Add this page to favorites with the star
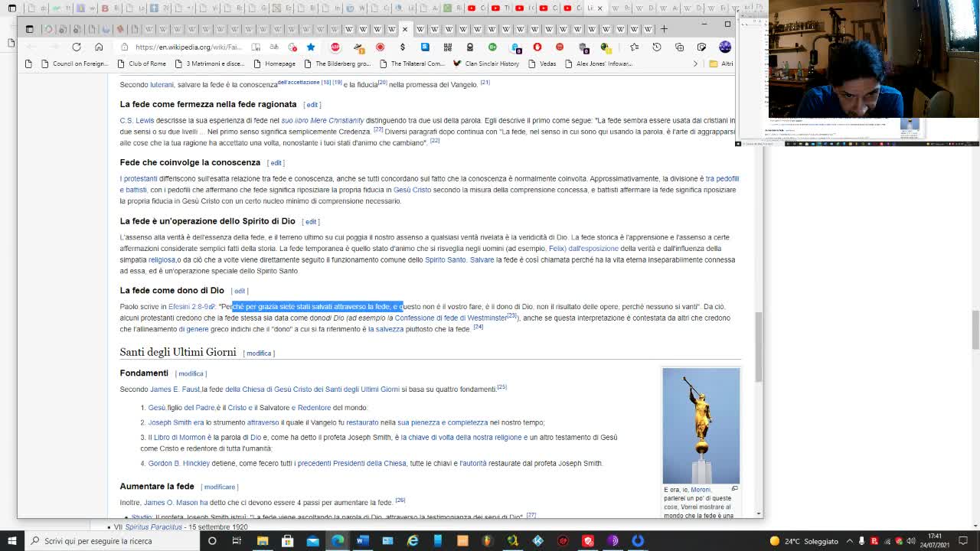Screen dimensions: 980x551 pyautogui.click(x=311, y=47)
